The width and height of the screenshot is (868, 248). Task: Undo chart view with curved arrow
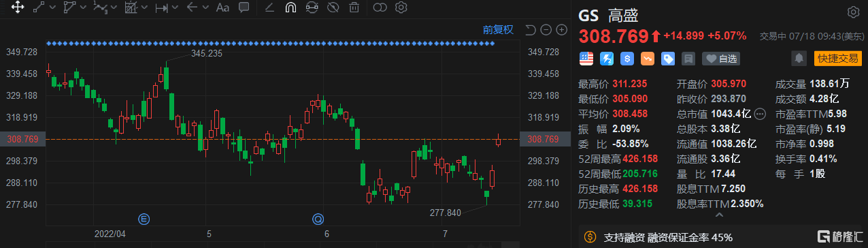pyautogui.click(x=531, y=29)
